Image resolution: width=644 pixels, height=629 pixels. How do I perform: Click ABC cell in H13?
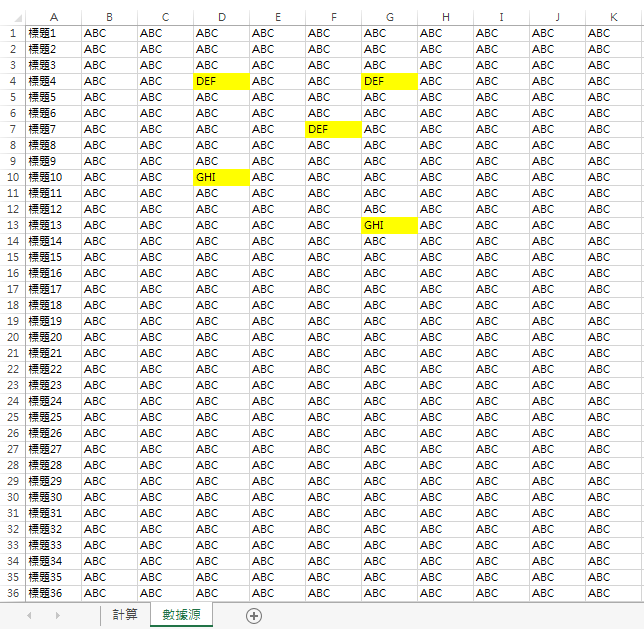coord(445,225)
